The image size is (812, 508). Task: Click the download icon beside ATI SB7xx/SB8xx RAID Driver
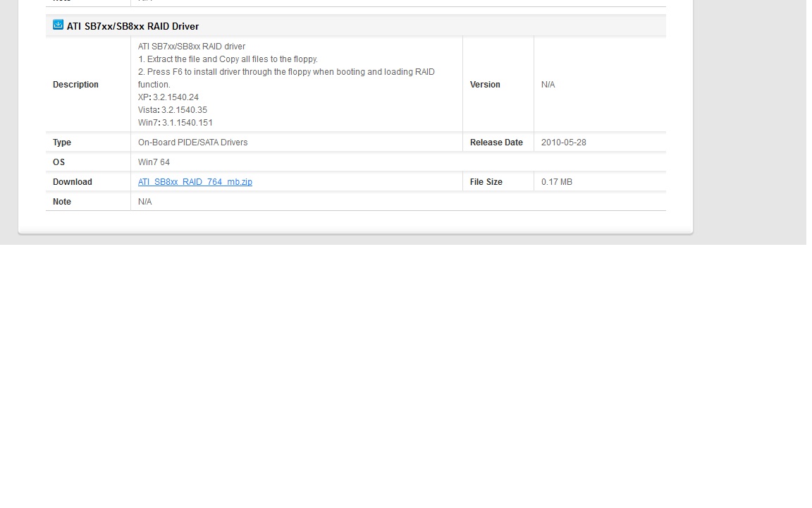click(58, 25)
